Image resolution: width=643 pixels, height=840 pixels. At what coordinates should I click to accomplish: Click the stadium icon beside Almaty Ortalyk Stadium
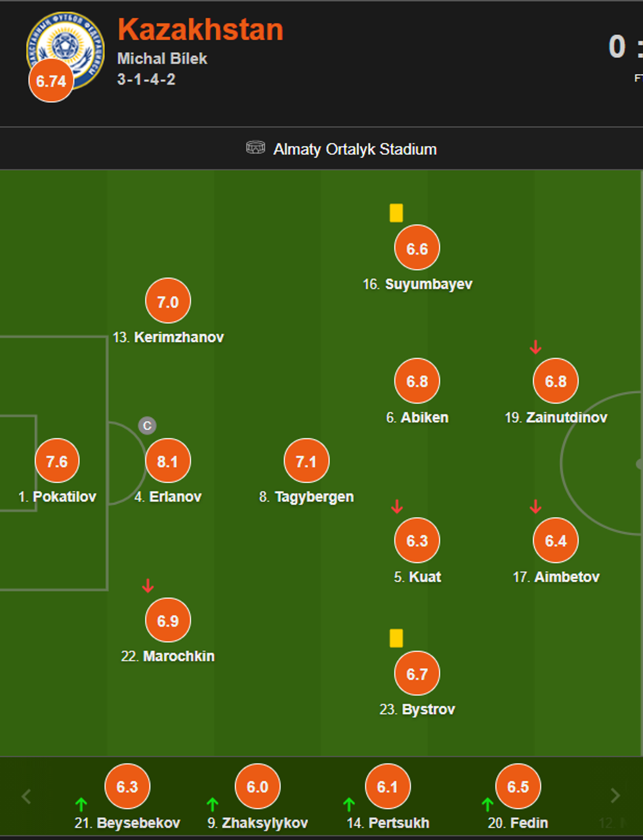click(255, 148)
